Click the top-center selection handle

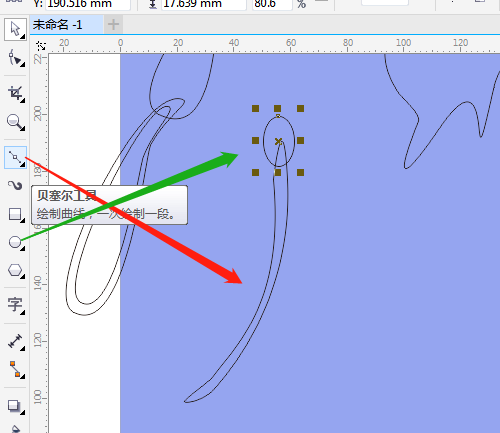click(278, 108)
